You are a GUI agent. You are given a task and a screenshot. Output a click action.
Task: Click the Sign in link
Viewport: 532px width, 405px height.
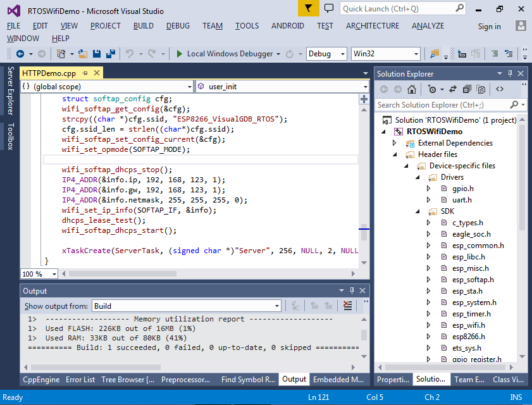pos(489,27)
